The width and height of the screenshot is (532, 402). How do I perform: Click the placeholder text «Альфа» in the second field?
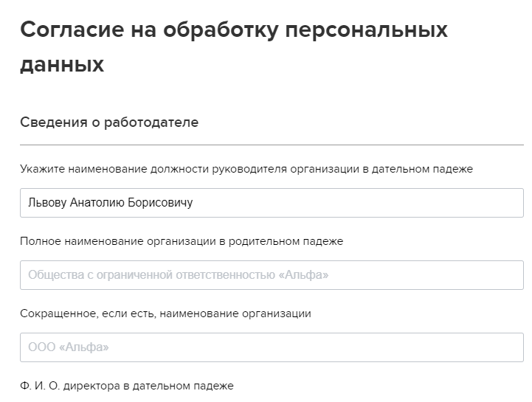303,275
